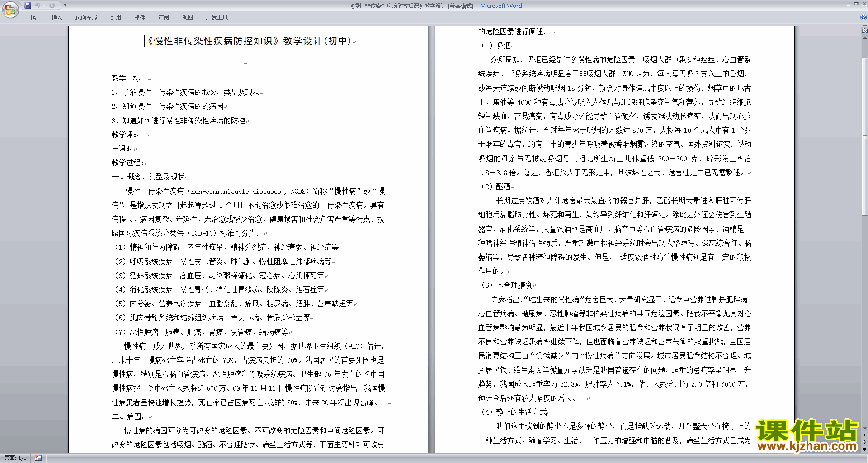Open the 邮件 ribbon tab
The height and width of the screenshot is (463, 868).
140,18
